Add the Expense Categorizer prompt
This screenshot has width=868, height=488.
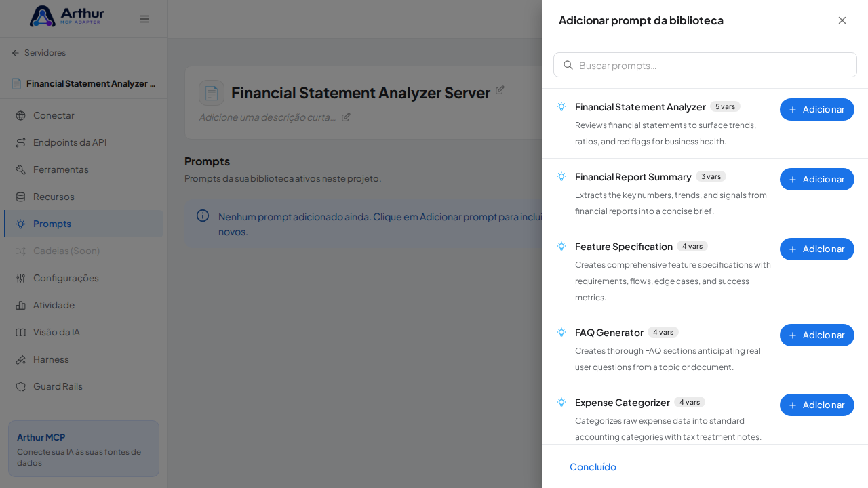(x=817, y=405)
